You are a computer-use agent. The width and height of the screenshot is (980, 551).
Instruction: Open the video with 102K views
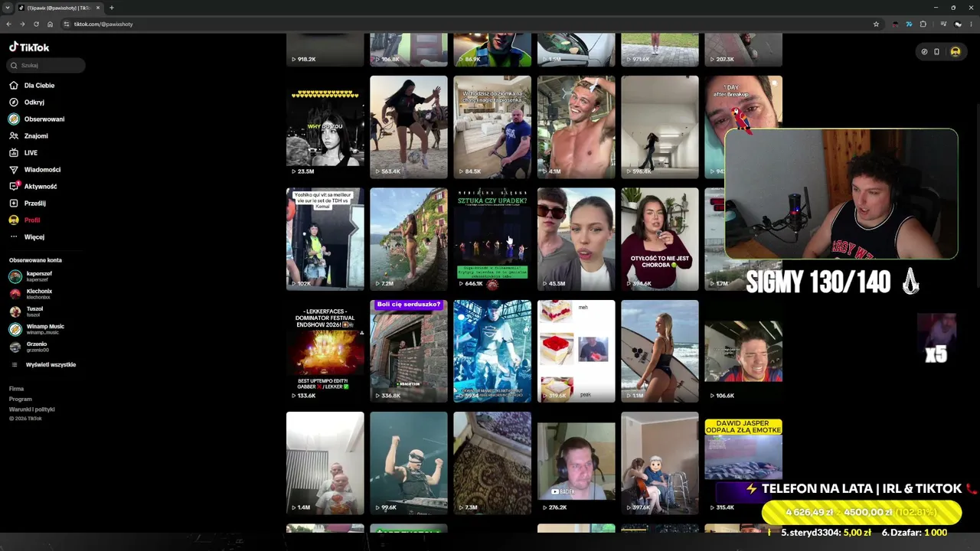click(x=325, y=239)
